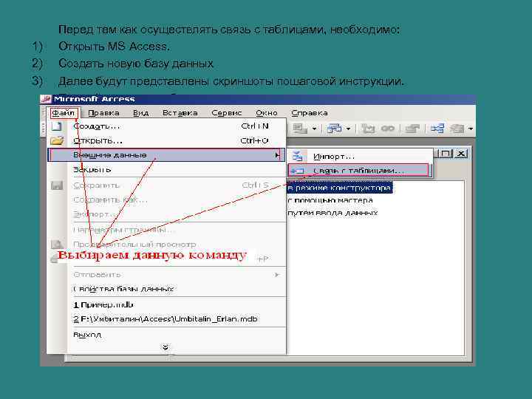Open the Сервис menu

tap(226, 113)
